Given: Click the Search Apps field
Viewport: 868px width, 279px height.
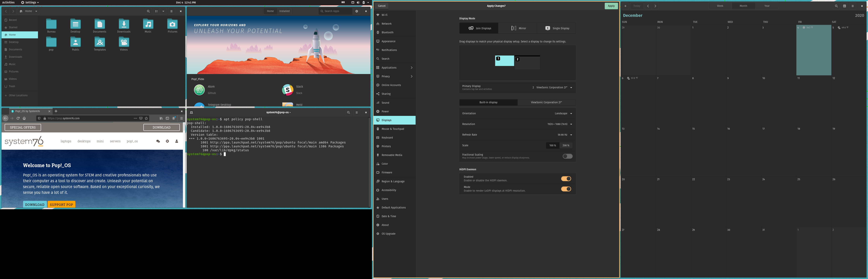Looking at the screenshot, I should (x=335, y=11).
